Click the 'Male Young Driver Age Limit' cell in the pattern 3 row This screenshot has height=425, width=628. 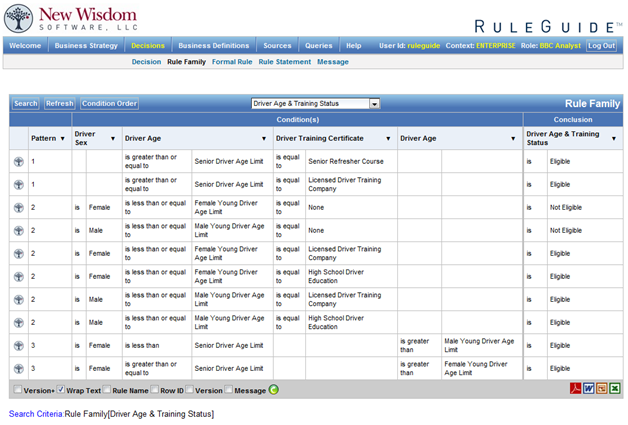[x=482, y=345]
